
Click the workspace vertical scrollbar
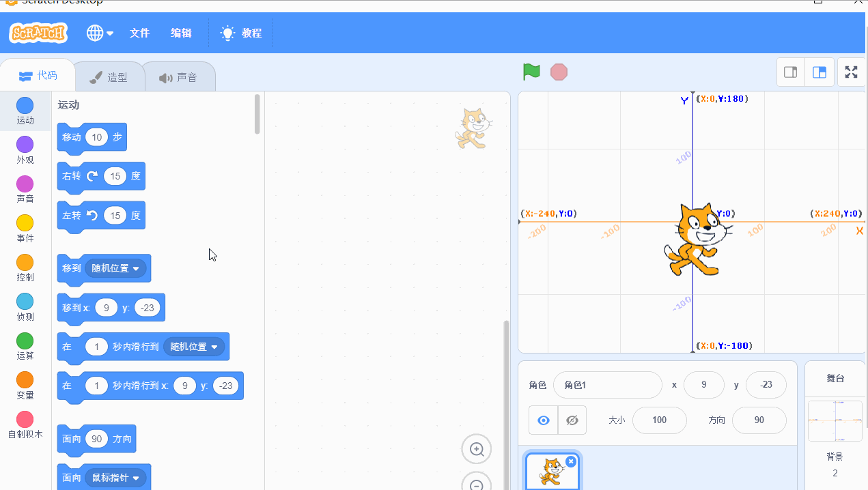pyautogui.click(x=506, y=405)
